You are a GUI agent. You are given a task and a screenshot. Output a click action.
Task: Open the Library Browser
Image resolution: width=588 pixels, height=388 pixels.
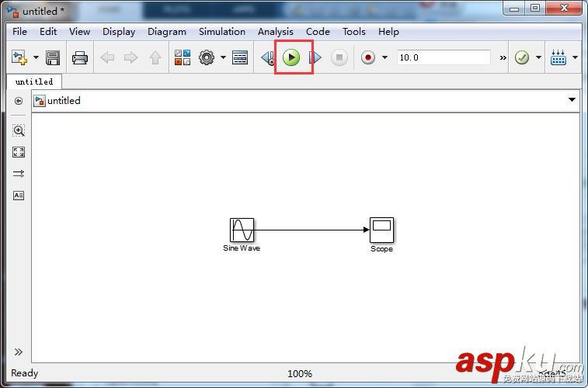[x=183, y=57]
